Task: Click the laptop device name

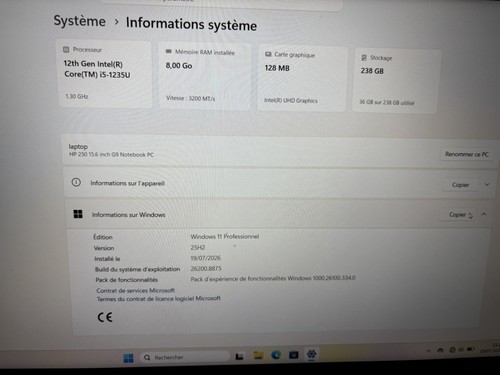Action: (x=78, y=147)
